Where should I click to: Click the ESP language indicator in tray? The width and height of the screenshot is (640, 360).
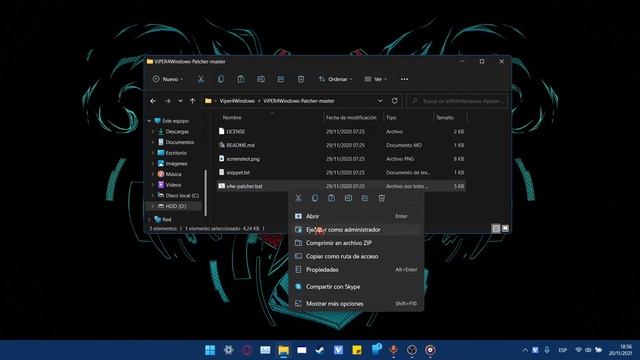click(562, 350)
